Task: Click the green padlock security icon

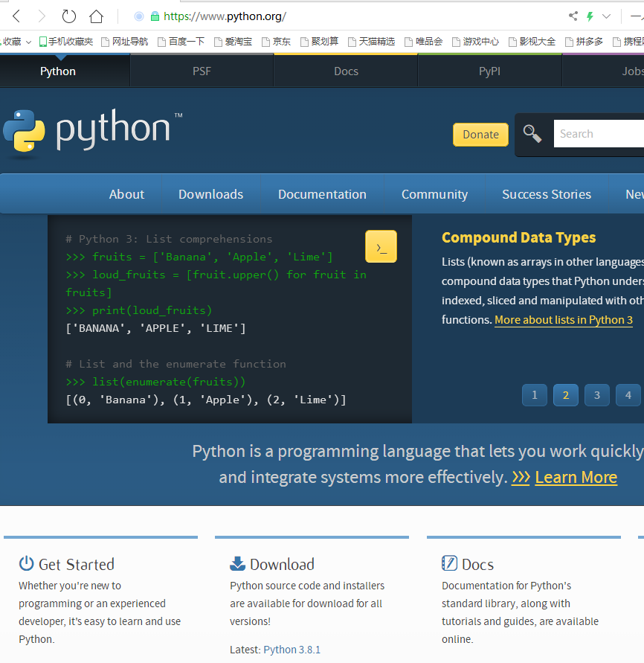Action: (155, 16)
